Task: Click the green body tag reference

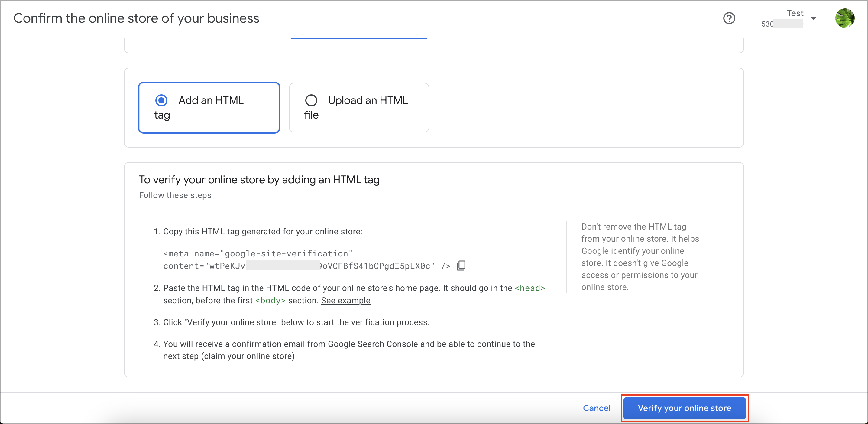Action: coord(270,300)
